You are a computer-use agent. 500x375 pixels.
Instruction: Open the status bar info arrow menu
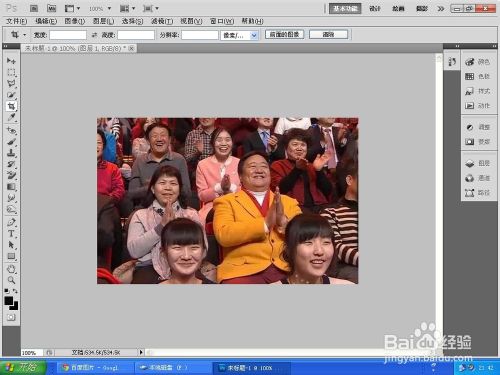tap(141, 352)
